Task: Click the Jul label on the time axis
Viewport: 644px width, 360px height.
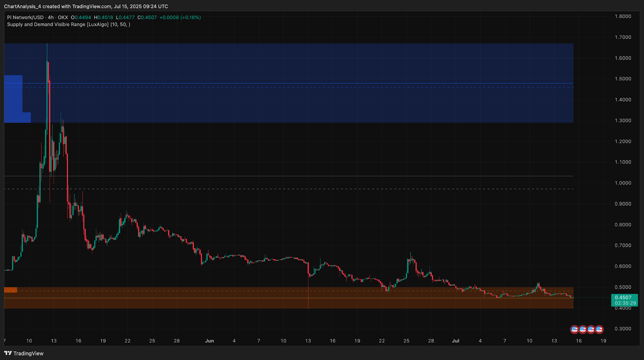Action: pyautogui.click(x=455, y=341)
